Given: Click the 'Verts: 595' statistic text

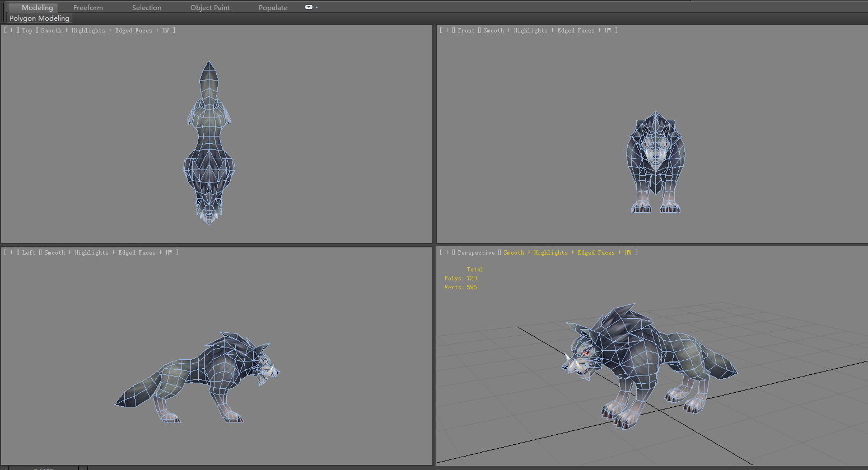Looking at the screenshot, I should [460, 287].
